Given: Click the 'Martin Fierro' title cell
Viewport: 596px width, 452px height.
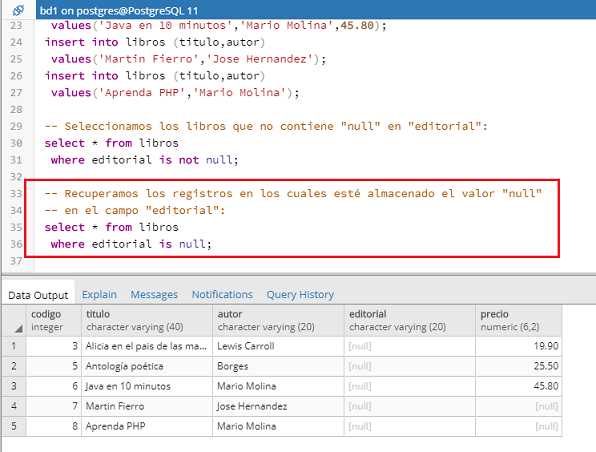Looking at the screenshot, I should (147, 406).
